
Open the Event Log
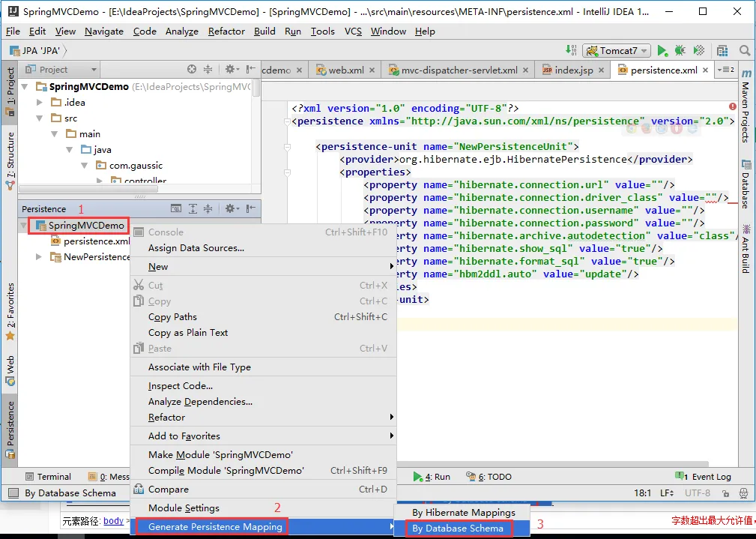click(704, 477)
